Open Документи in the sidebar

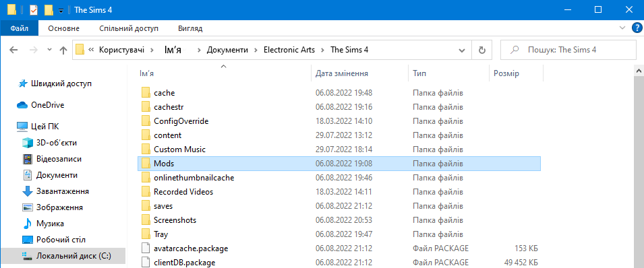[57, 175]
